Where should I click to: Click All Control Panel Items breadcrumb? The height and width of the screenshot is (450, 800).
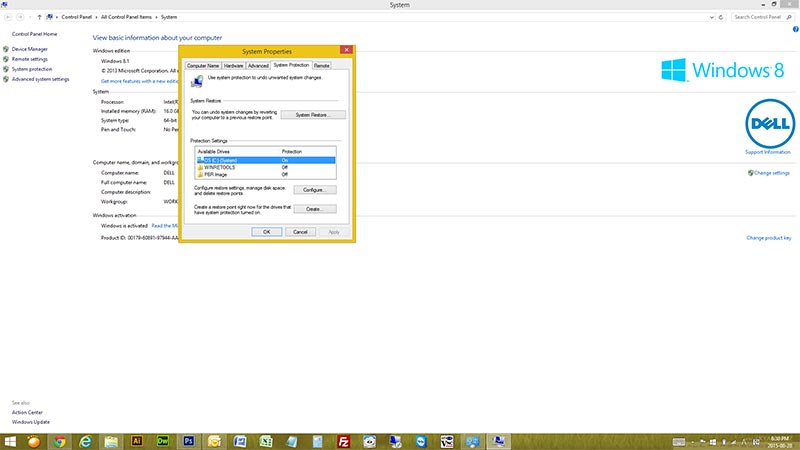tap(126, 17)
